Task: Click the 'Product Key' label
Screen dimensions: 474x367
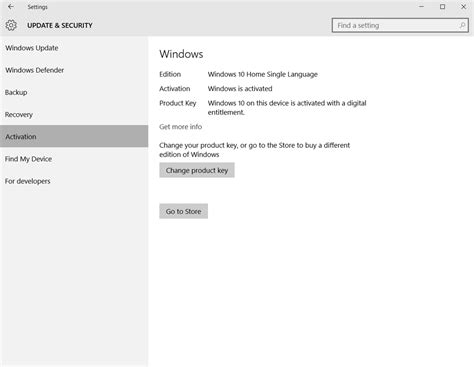Action: [178, 103]
